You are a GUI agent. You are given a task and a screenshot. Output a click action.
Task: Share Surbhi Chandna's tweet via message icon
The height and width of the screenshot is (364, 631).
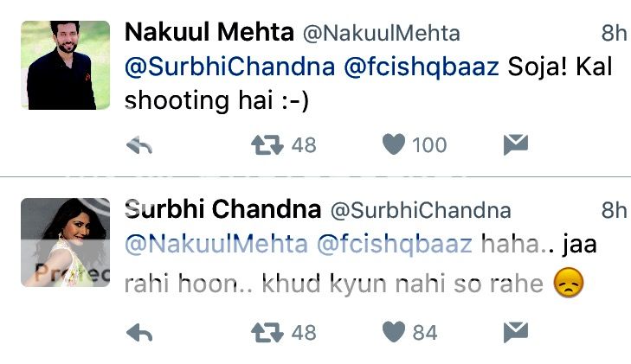[x=515, y=331]
